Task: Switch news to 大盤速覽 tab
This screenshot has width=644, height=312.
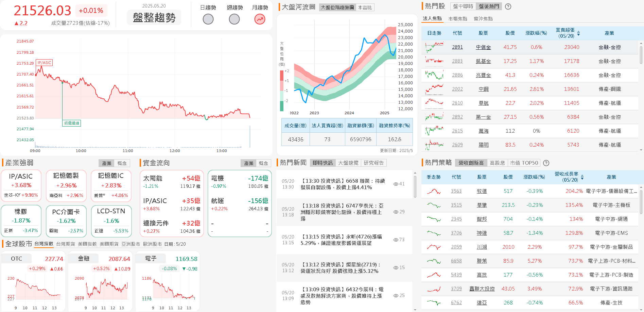Action: (348, 163)
